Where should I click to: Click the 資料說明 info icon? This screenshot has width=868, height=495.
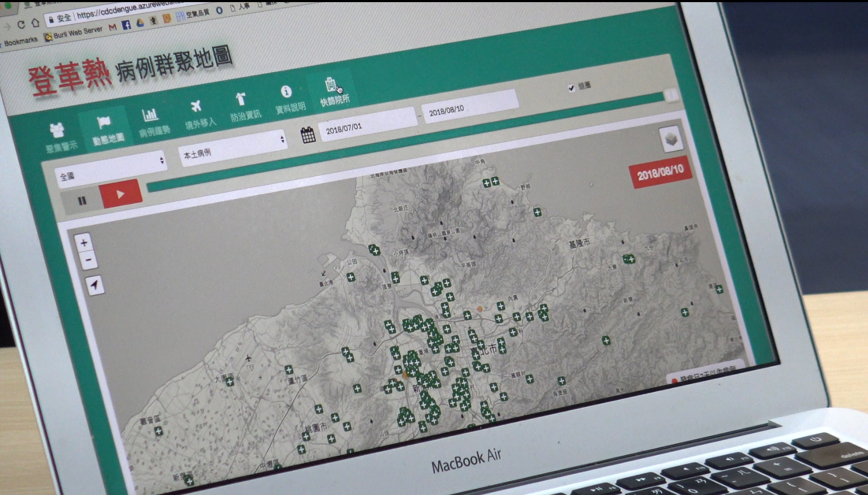point(288,98)
